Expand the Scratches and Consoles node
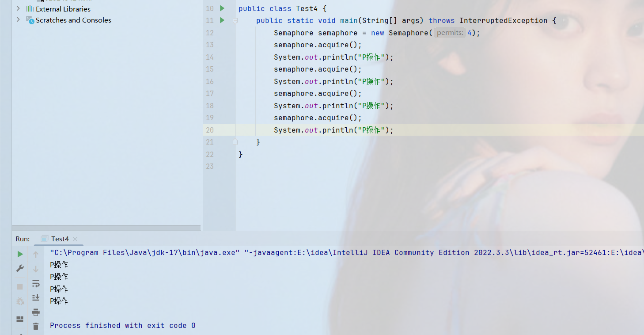644x335 pixels. click(x=18, y=19)
